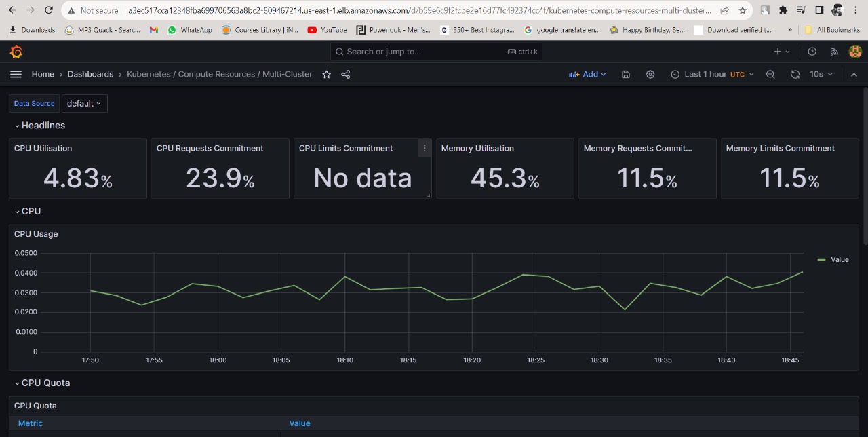
Task: Select the CPU Requests Commitment panel title
Action: click(210, 148)
